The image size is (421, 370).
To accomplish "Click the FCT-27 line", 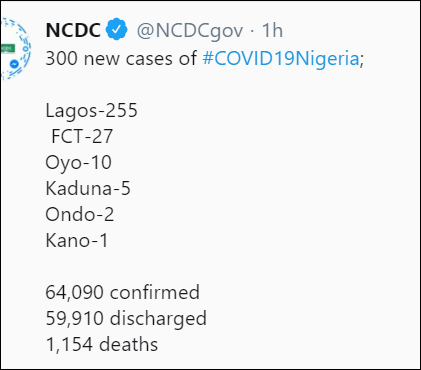I will (x=82, y=136).
